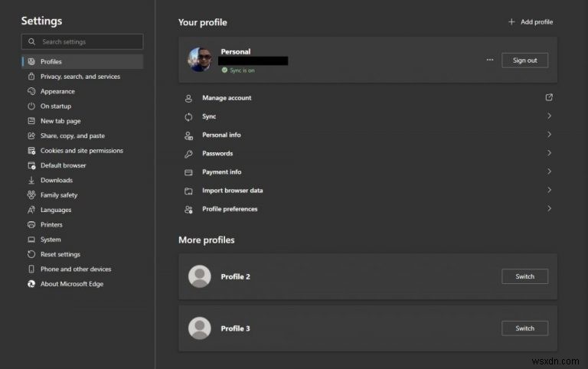The image size is (588, 369).
Task: Click the Payment info card icon
Action: pos(188,172)
